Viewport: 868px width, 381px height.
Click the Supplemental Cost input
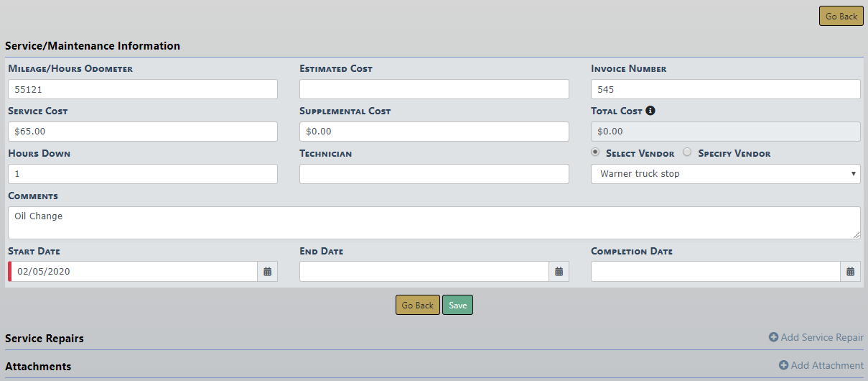[434, 132]
